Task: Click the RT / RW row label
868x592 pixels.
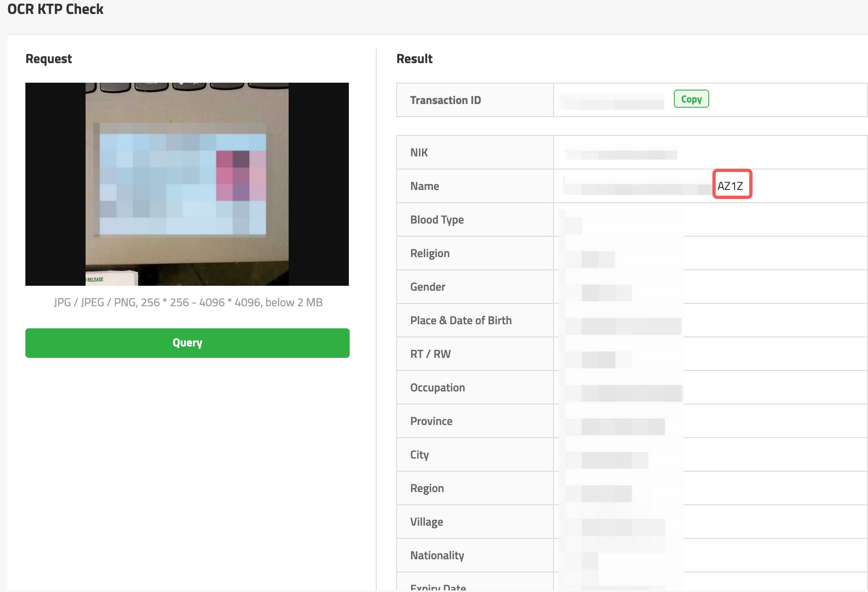Action: tap(430, 354)
